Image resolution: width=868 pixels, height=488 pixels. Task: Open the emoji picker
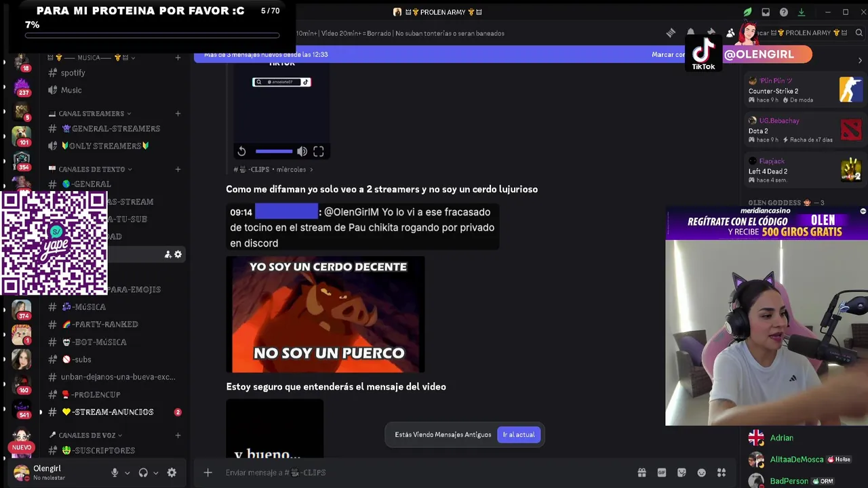click(x=702, y=472)
